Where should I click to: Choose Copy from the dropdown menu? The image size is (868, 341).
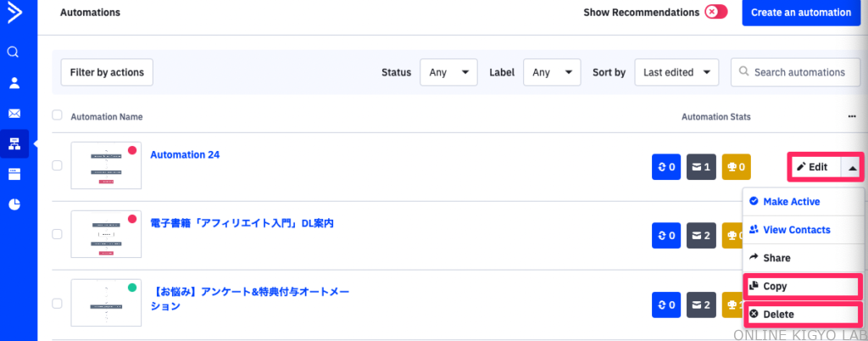coord(803,287)
